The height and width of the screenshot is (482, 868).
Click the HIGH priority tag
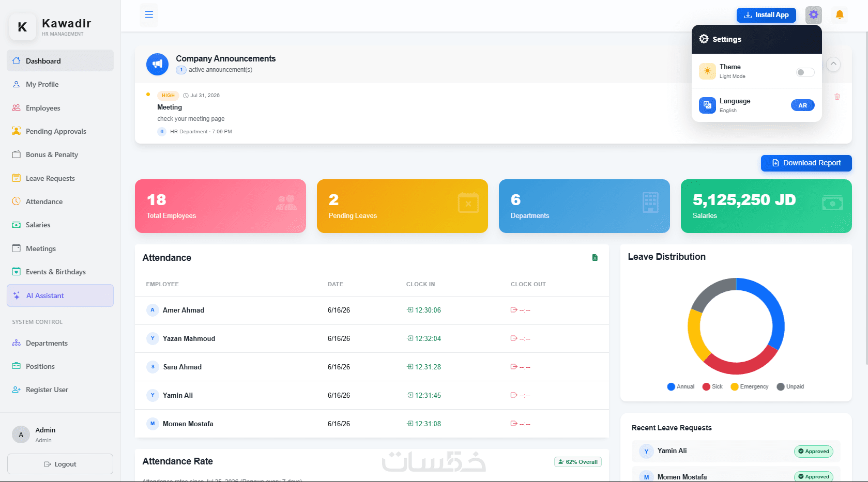168,95
